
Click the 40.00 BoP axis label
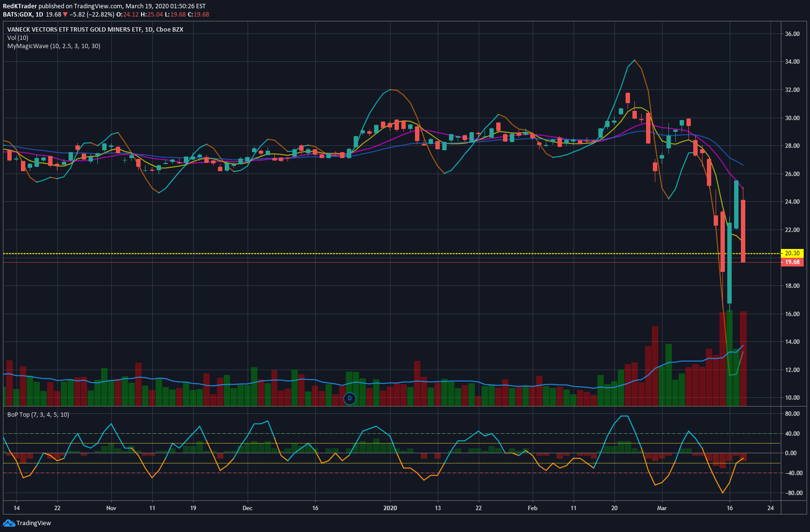click(x=792, y=434)
